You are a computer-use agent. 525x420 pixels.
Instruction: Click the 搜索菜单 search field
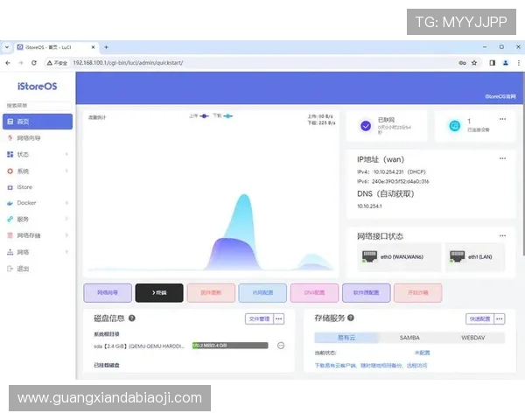[38, 106]
